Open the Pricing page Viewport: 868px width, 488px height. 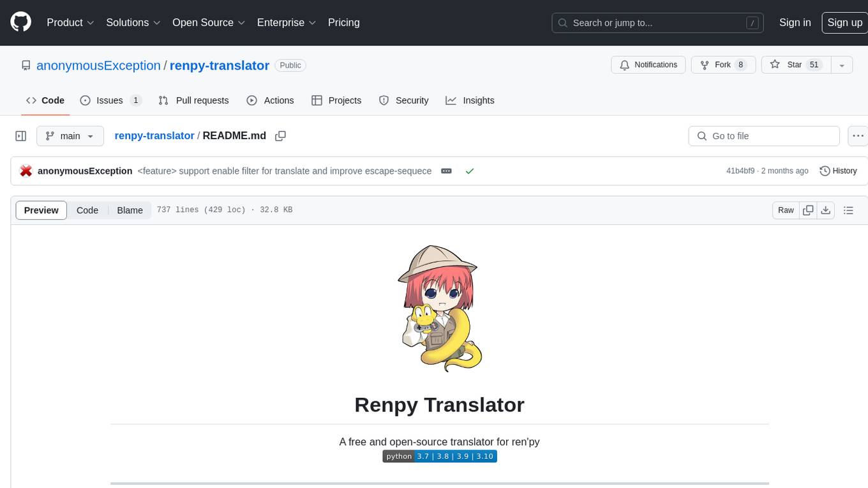[x=344, y=22]
